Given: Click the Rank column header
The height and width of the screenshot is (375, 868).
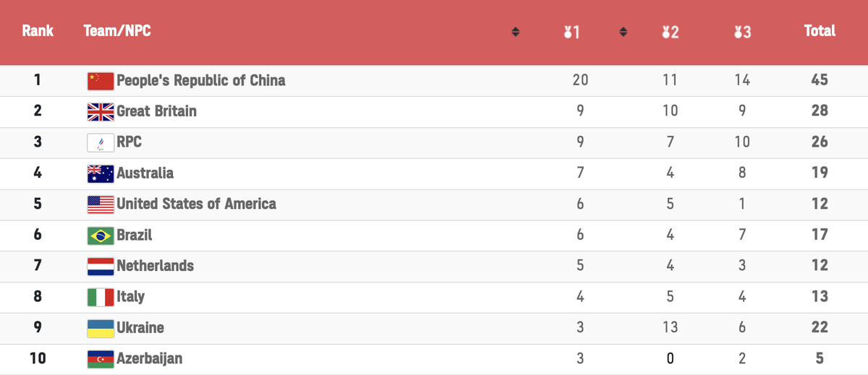Looking at the screenshot, I should [38, 31].
